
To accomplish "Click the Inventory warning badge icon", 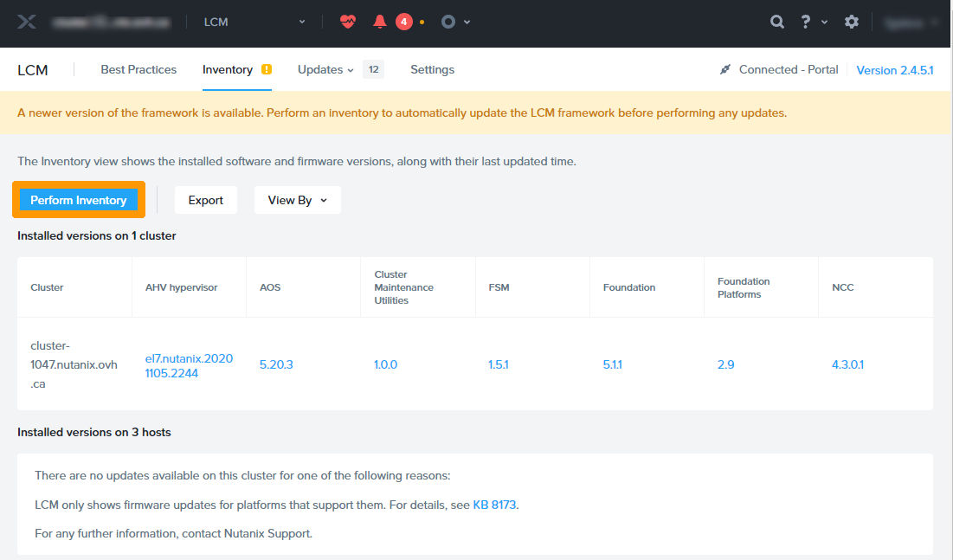I will tap(267, 69).
